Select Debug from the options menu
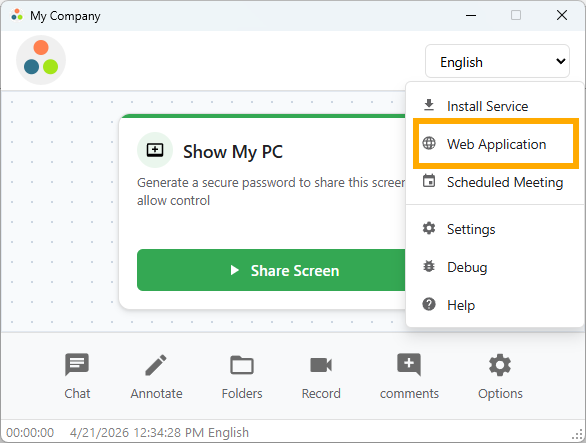This screenshot has height=443, width=586. [495, 267]
